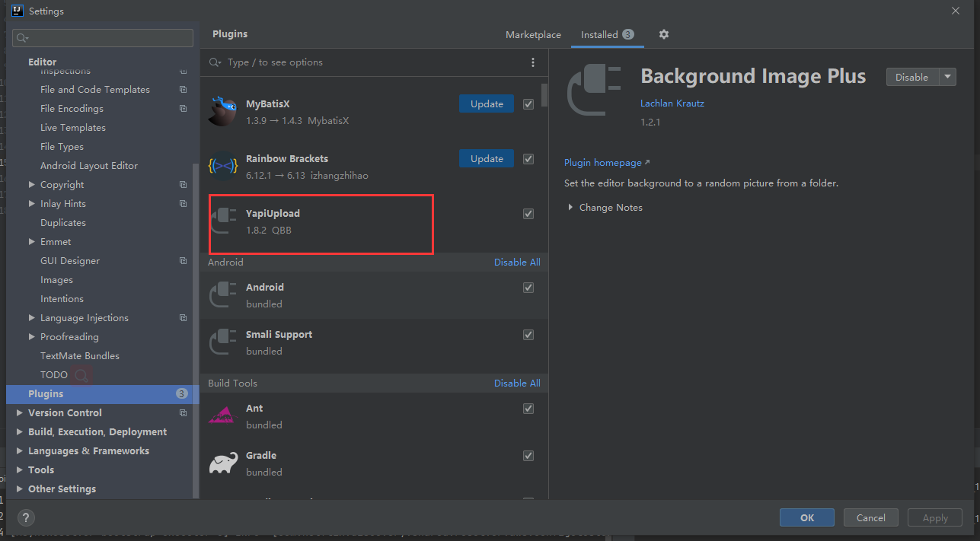The image size is (980, 541).
Task: Uncheck the Ant plugin checkbox
Action: point(528,409)
